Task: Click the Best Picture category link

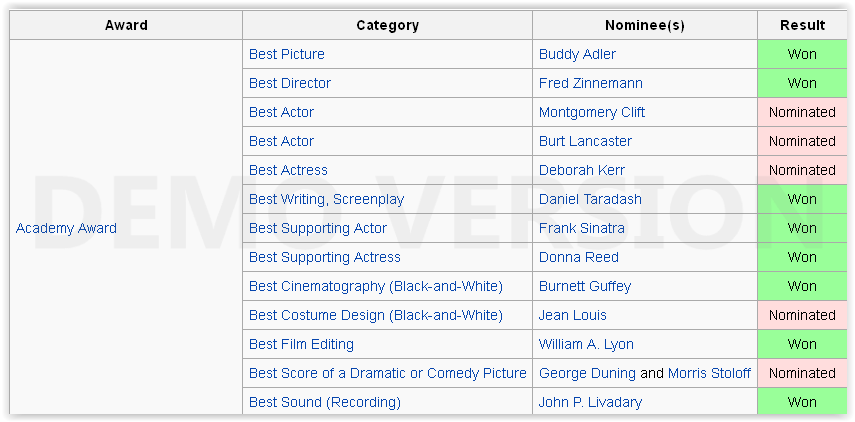Action: coord(286,54)
